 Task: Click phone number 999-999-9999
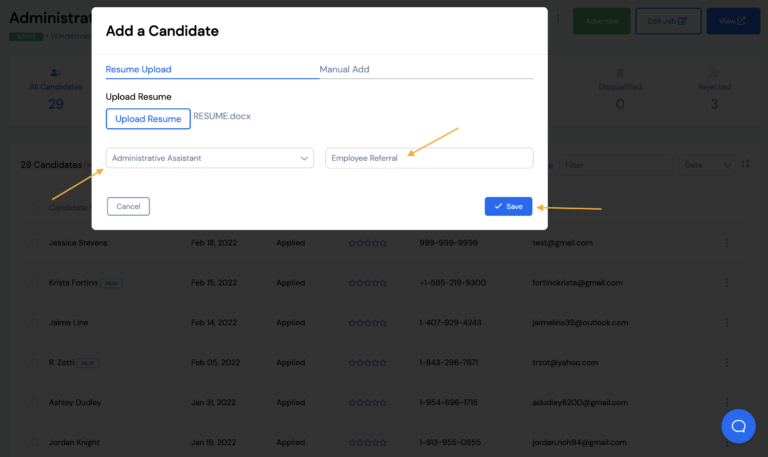[x=448, y=242]
